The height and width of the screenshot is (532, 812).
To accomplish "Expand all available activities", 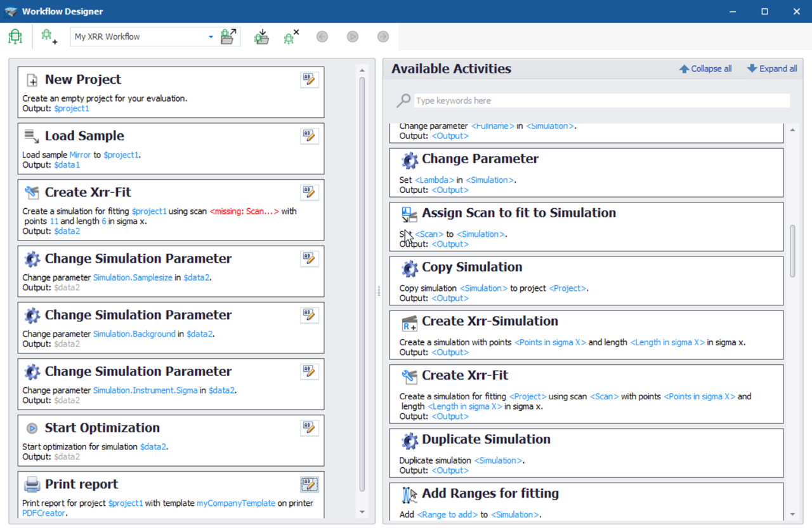I will tap(771, 69).
